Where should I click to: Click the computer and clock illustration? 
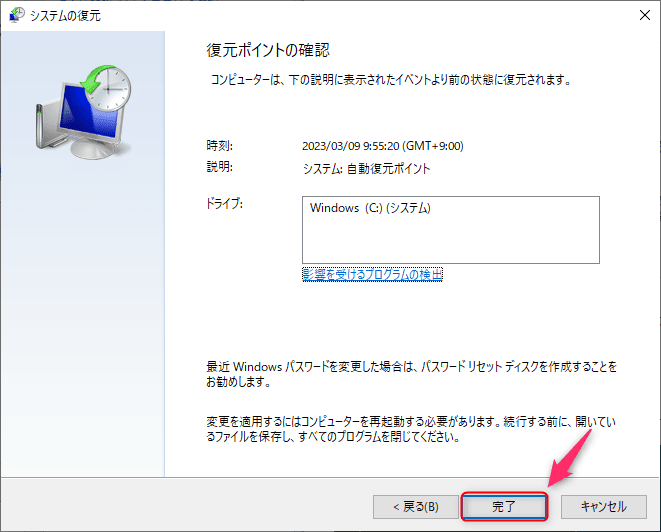click(83, 112)
